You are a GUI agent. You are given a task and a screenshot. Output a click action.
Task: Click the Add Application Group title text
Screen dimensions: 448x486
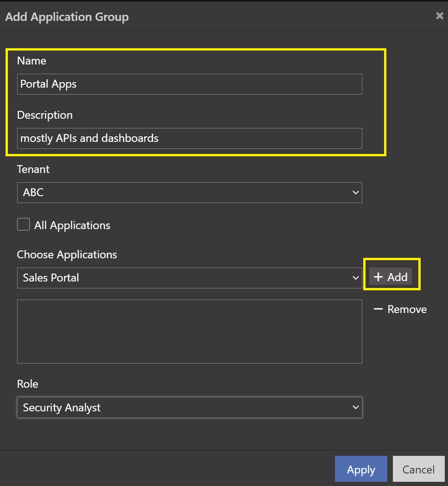coord(67,17)
